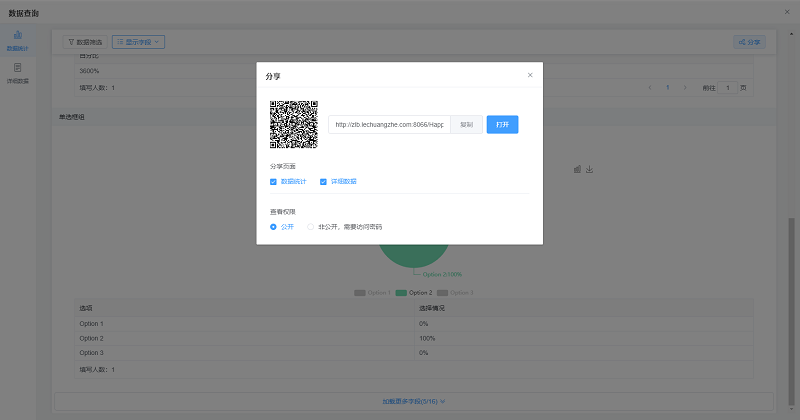Expand 加载更多字段 at the bottom
Screen dimensions: 800x420
(414, 400)
